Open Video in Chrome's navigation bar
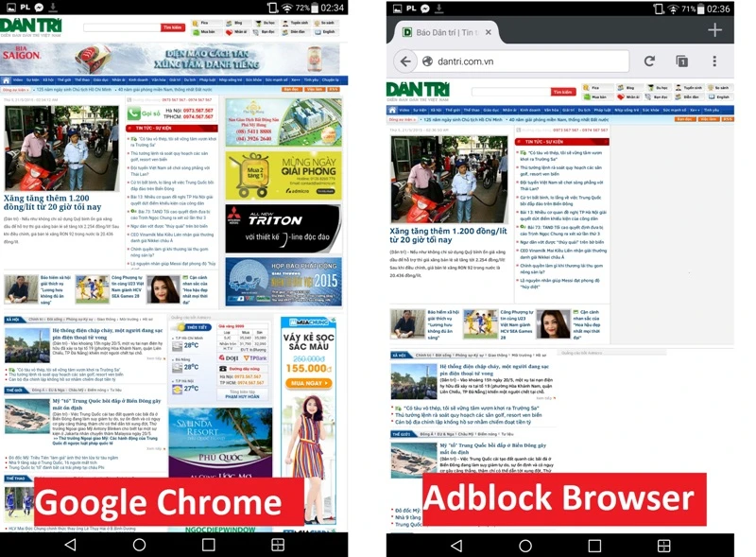 click(x=18, y=80)
